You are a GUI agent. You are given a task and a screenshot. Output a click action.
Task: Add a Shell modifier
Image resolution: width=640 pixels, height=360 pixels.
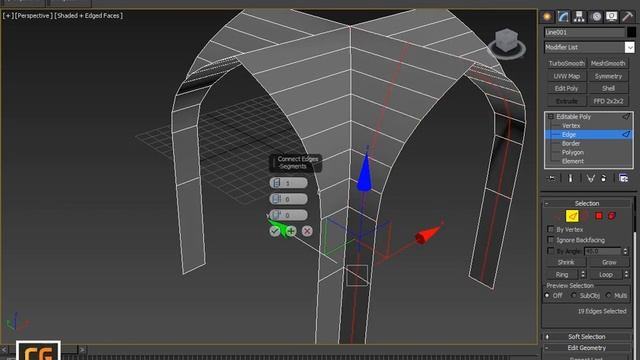[x=608, y=88]
